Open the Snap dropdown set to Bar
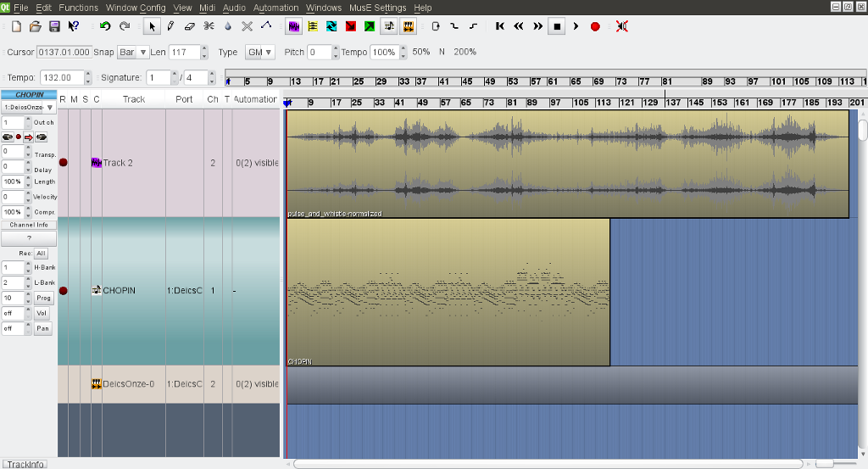868x469 pixels. point(132,53)
